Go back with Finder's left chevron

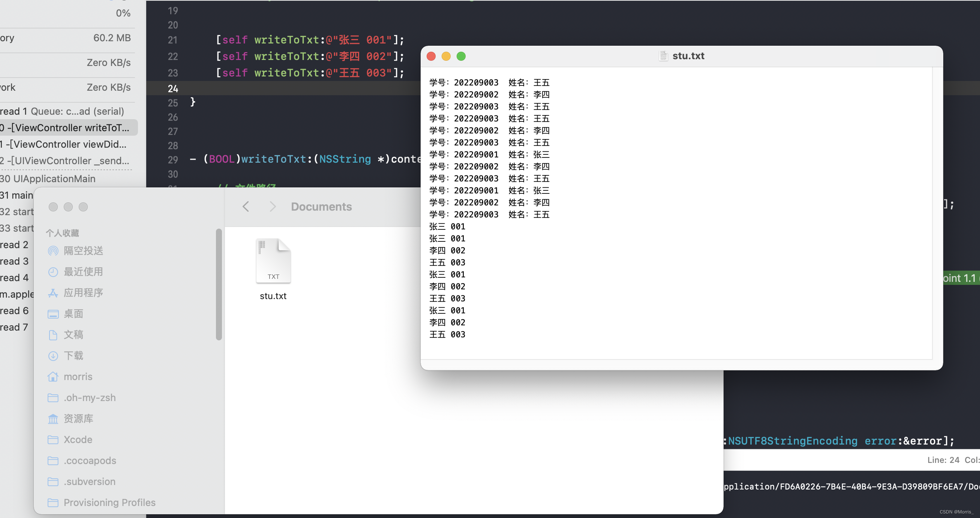(246, 207)
